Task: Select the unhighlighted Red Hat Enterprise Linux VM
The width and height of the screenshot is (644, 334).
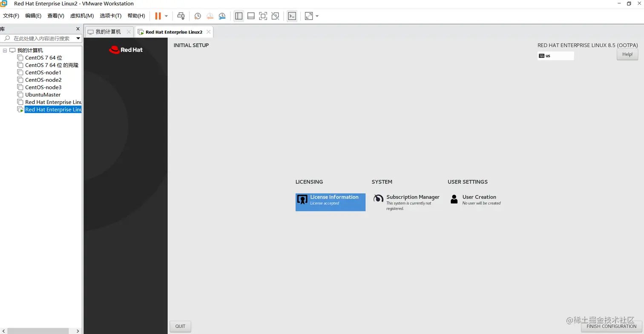Action: (53, 102)
